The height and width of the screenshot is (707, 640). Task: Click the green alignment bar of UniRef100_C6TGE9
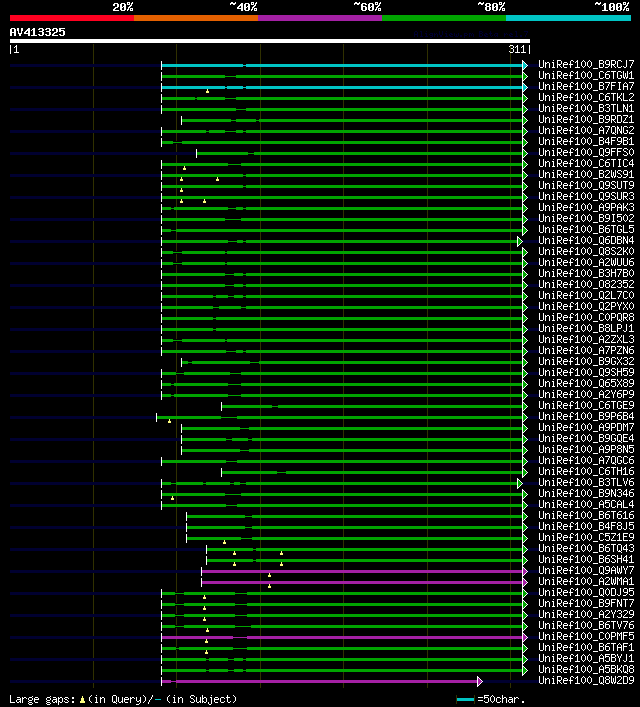tap(372, 407)
